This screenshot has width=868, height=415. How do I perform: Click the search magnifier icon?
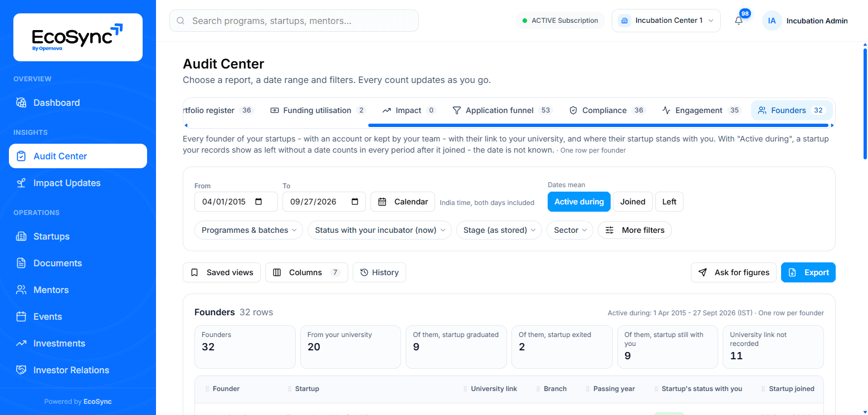[x=181, y=21]
